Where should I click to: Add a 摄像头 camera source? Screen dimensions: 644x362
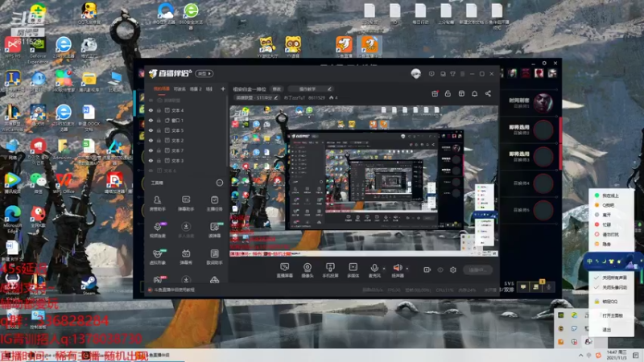click(308, 270)
